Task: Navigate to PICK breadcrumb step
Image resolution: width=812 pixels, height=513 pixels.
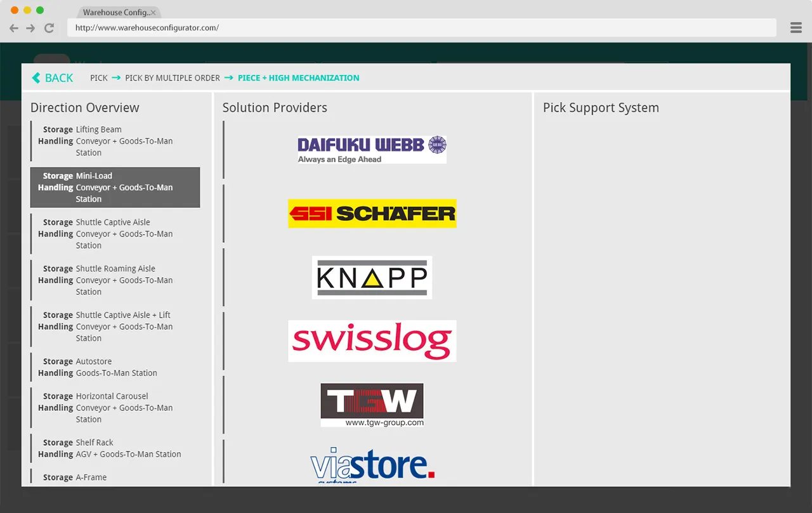Action: click(99, 78)
